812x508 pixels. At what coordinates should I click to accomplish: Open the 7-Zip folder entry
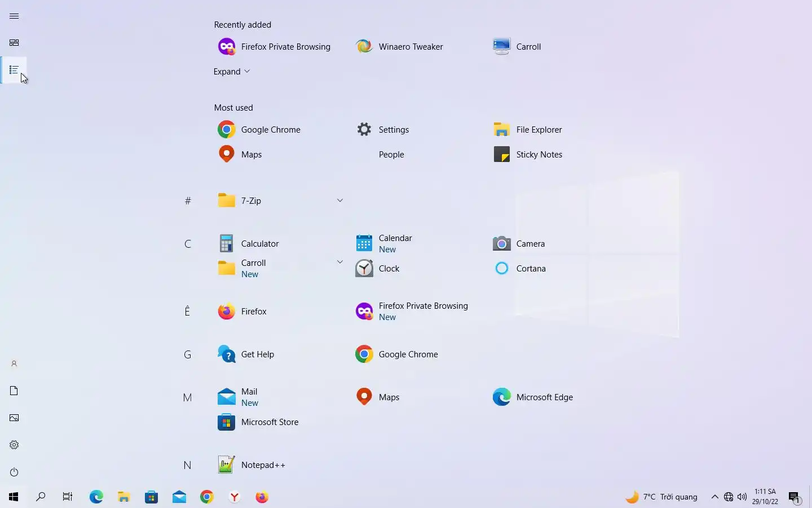pos(281,201)
